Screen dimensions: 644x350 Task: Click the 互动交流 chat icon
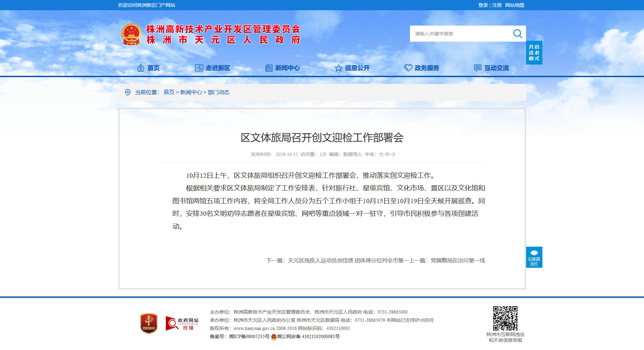(x=478, y=68)
